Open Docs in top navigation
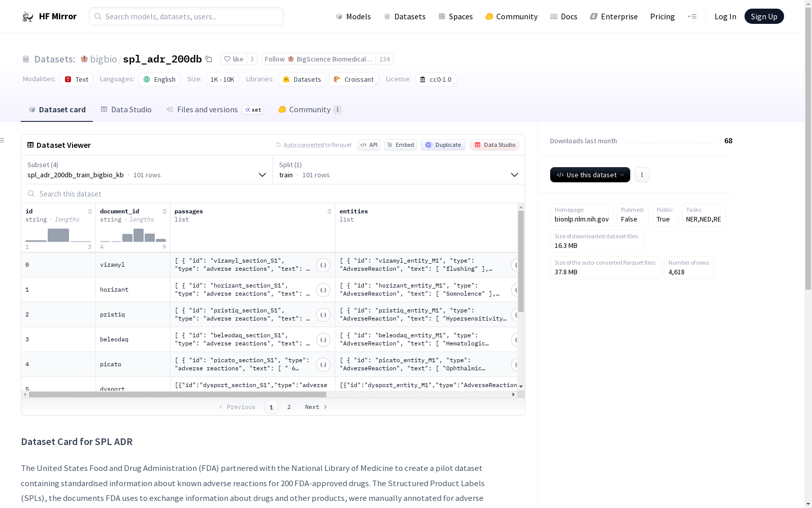812x508 pixels. point(564,17)
